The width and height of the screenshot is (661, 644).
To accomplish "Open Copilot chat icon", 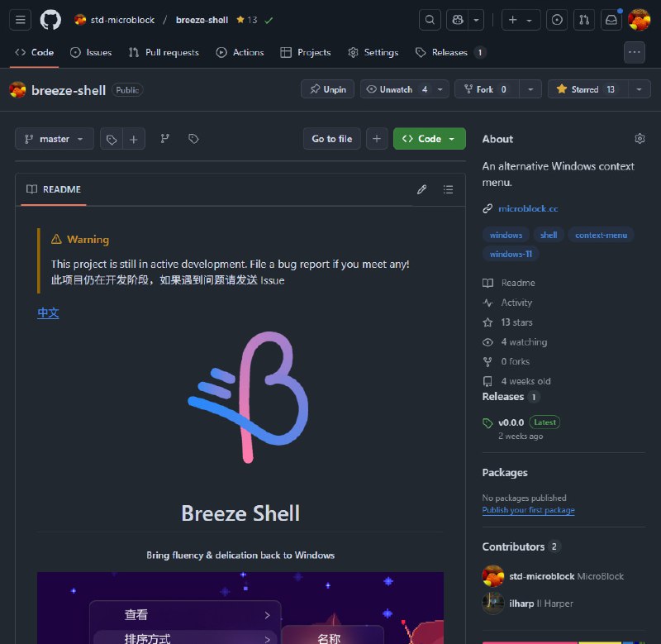I will [458, 20].
